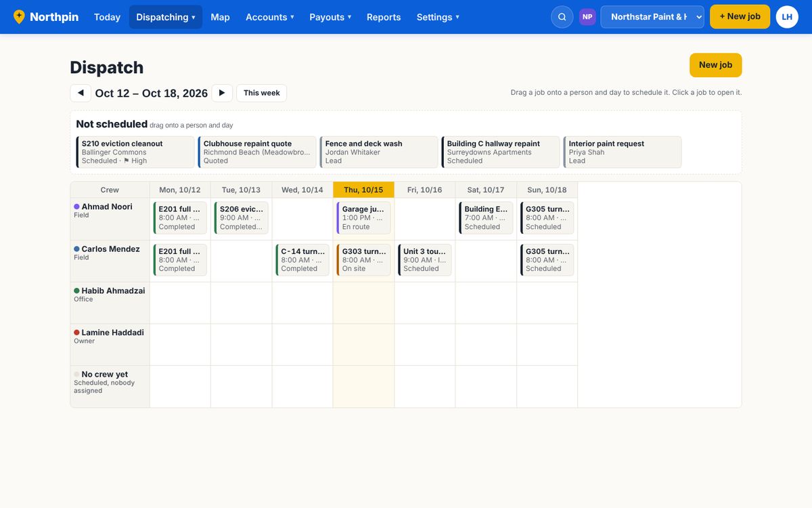Select the Mon, 10/12 column header
This screenshot has height=508, width=812.
pos(180,190)
